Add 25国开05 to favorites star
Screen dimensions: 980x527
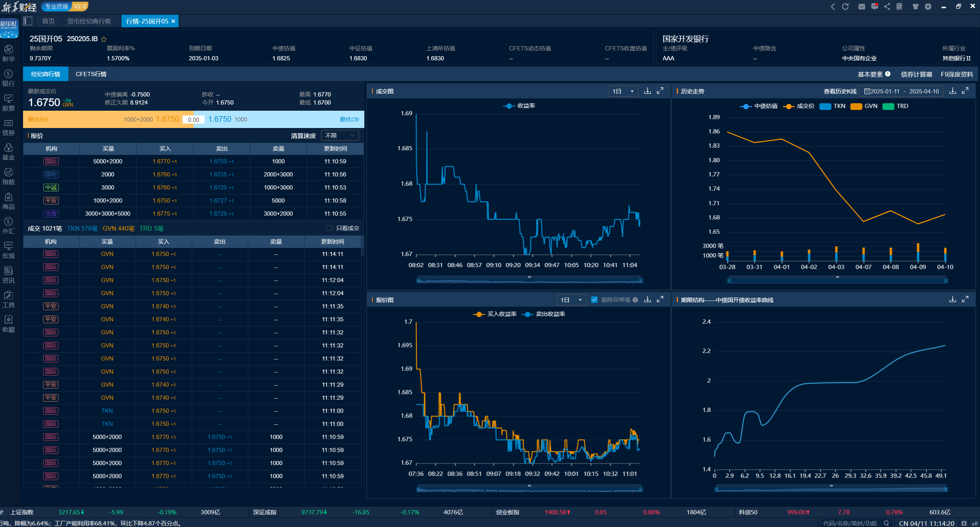104,39
